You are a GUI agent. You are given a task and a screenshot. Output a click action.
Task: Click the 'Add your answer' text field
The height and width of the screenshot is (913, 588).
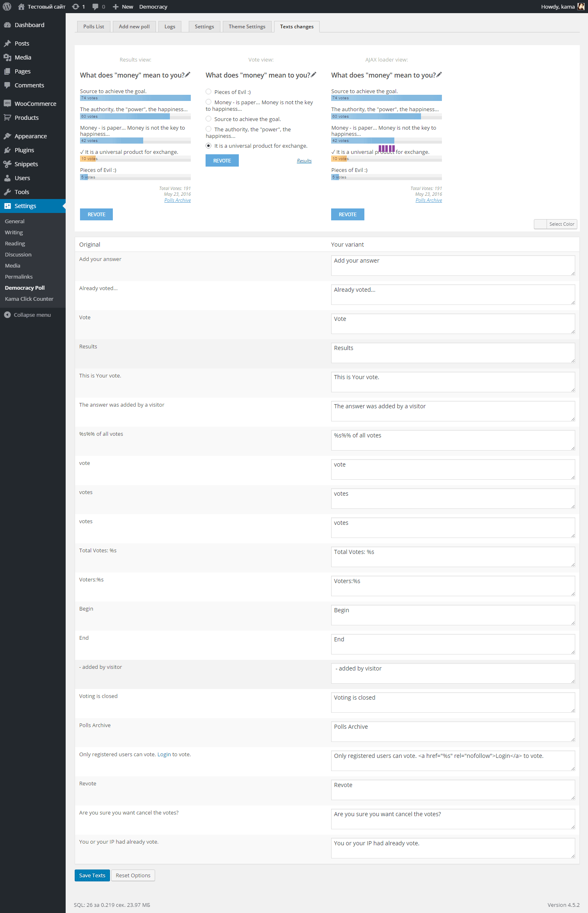point(453,265)
